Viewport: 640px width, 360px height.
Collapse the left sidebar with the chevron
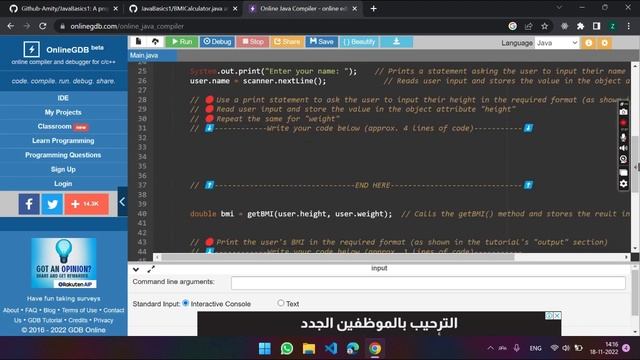122,202
